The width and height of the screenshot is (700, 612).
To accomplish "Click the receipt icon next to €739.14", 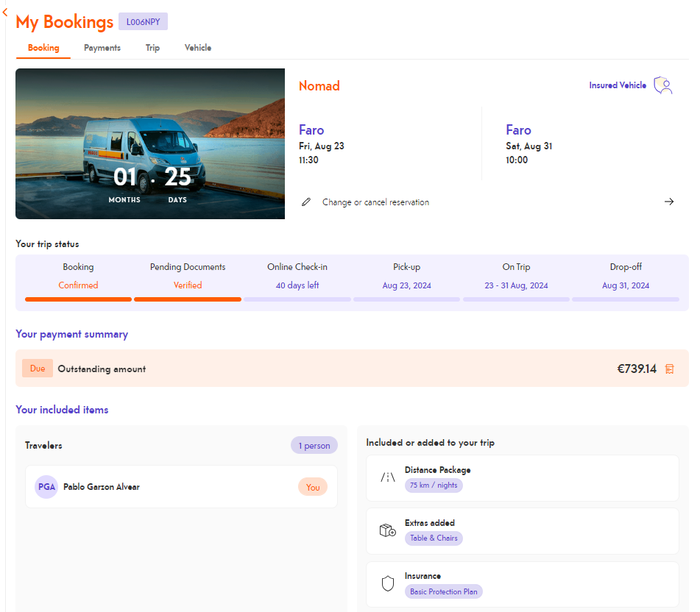I will click(669, 369).
